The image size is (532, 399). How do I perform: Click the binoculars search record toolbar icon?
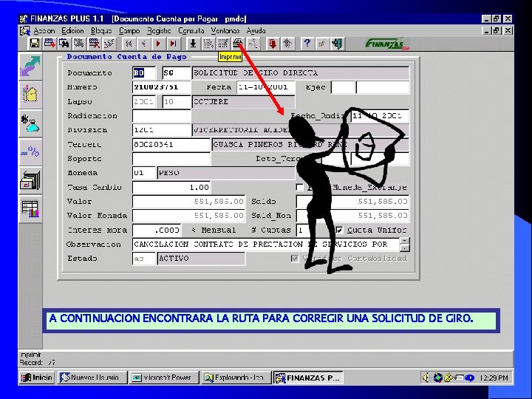(64, 44)
